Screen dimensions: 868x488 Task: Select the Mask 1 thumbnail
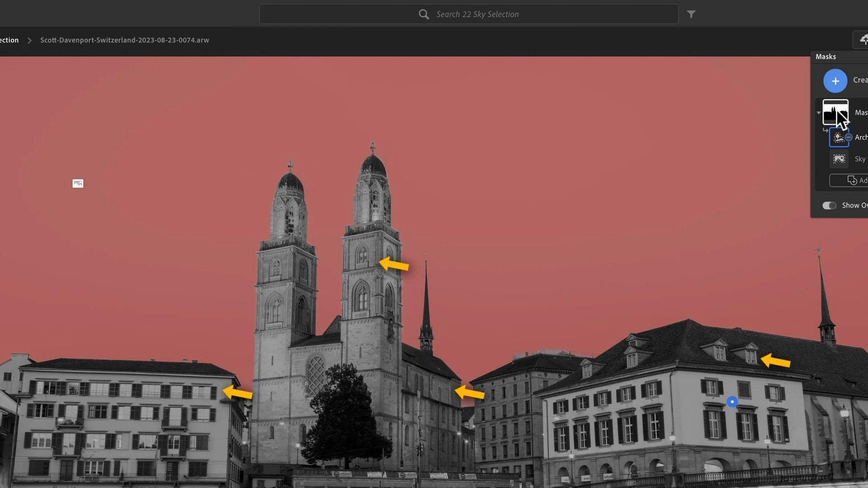click(835, 112)
